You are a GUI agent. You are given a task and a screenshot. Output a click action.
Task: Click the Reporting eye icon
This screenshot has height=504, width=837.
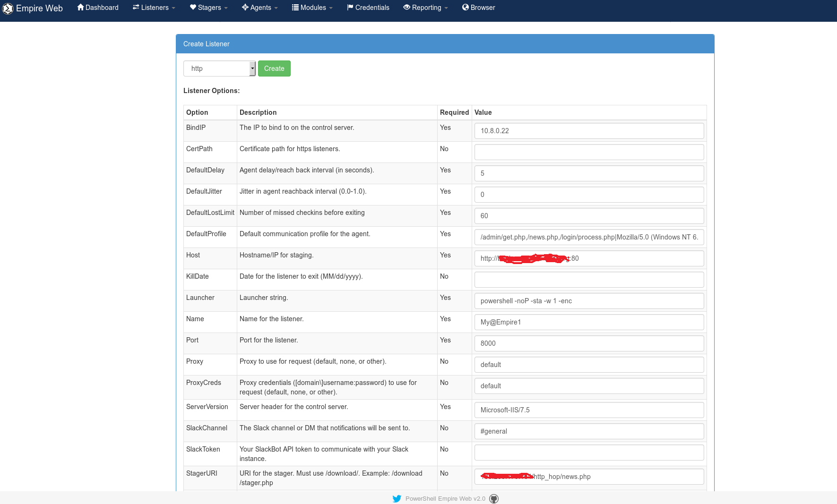click(406, 8)
